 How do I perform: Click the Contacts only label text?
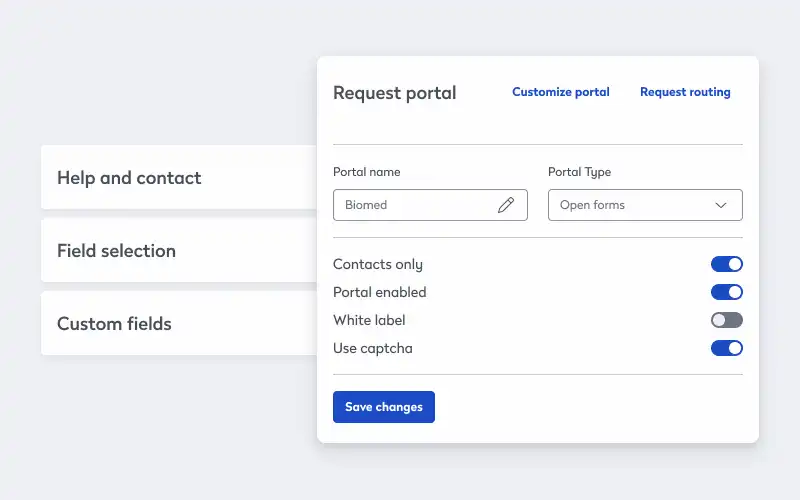pyautogui.click(x=378, y=264)
